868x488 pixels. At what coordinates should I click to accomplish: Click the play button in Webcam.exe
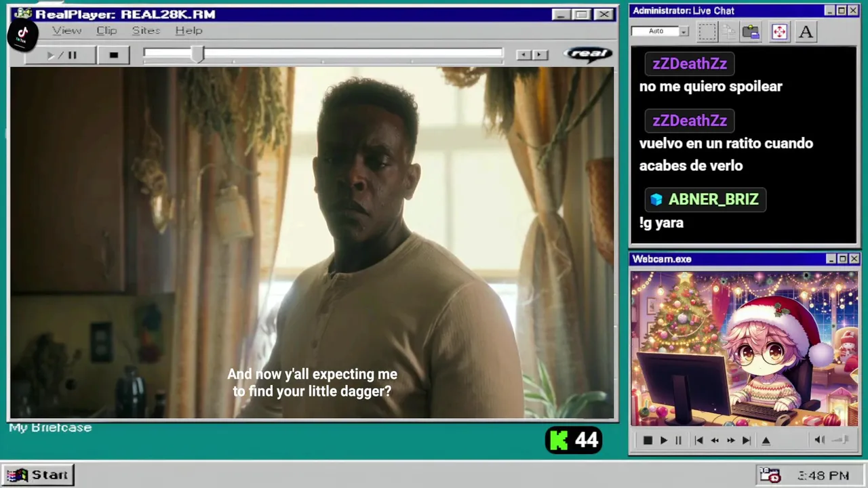663,441
